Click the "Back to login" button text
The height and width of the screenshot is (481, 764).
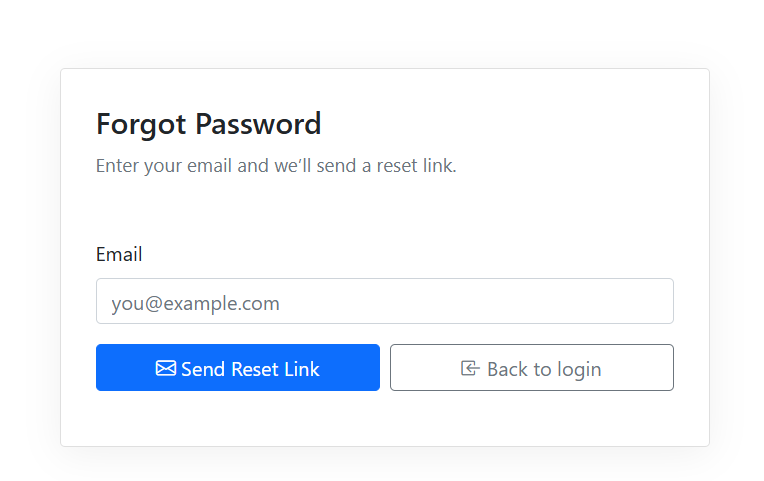tap(544, 369)
